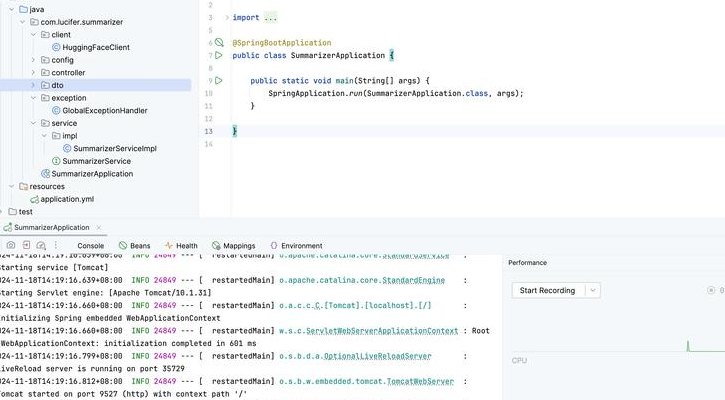Click the CPU chart label
Image resolution: width=725 pixels, height=400 pixels.
519,361
